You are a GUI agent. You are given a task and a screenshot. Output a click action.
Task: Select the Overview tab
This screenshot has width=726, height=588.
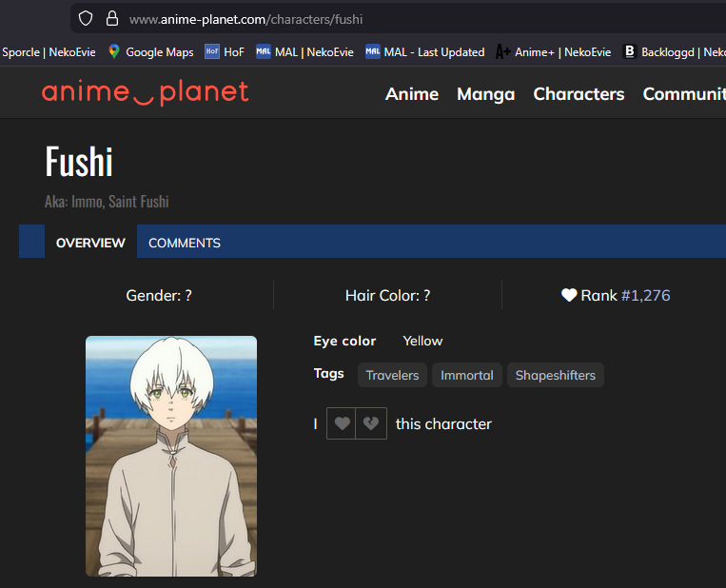90,243
